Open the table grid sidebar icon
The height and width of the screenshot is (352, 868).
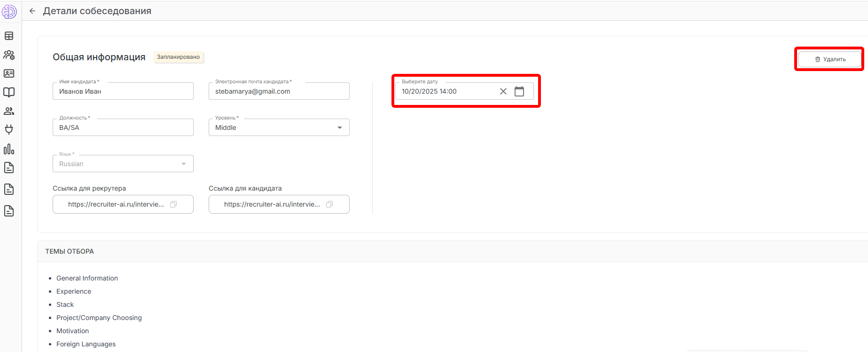point(9,36)
